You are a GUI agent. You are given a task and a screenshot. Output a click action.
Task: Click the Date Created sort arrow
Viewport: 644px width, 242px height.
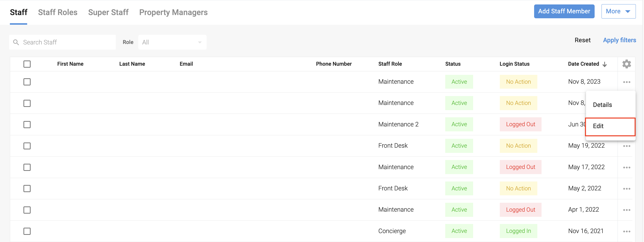604,64
